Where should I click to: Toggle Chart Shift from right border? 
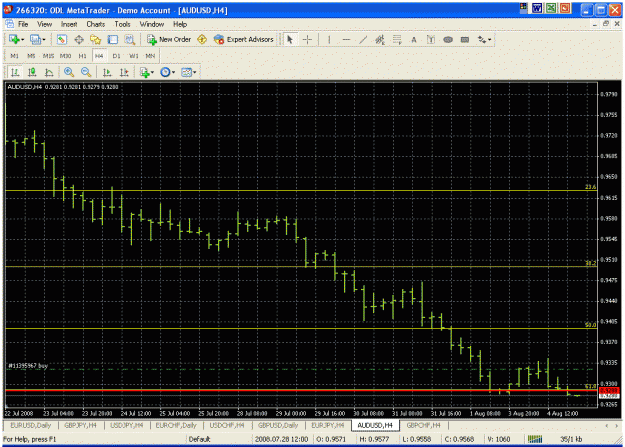point(124,72)
